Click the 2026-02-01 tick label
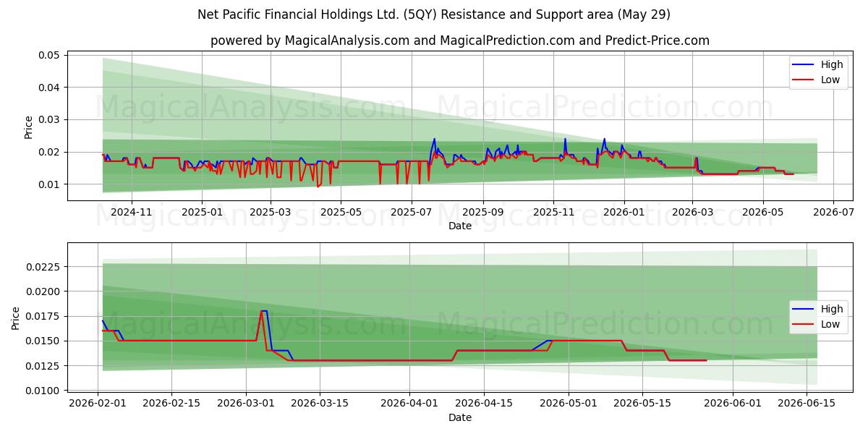The height and width of the screenshot is (434, 868). click(x=98, y=404)
